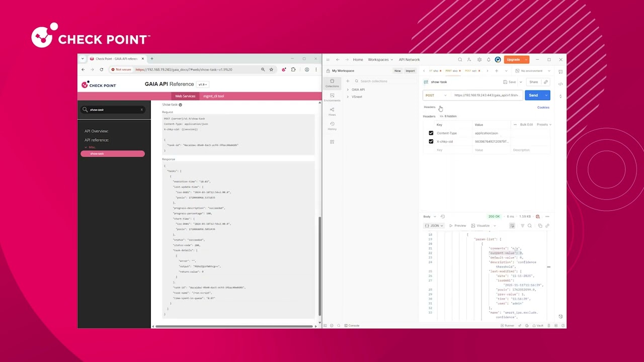The image size is (644, 362).
Task: Open Chrome three-dot menu
Action: [x=316, y=69]
